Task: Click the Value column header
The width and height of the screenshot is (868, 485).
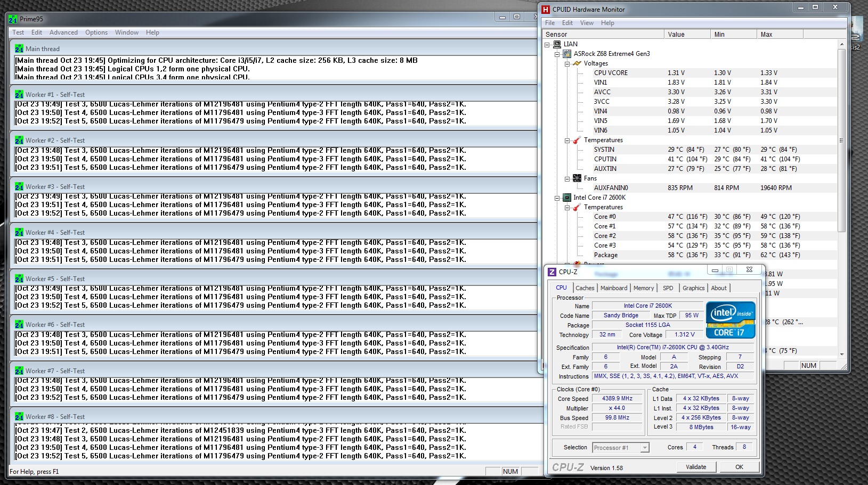Action: [687, 34]
